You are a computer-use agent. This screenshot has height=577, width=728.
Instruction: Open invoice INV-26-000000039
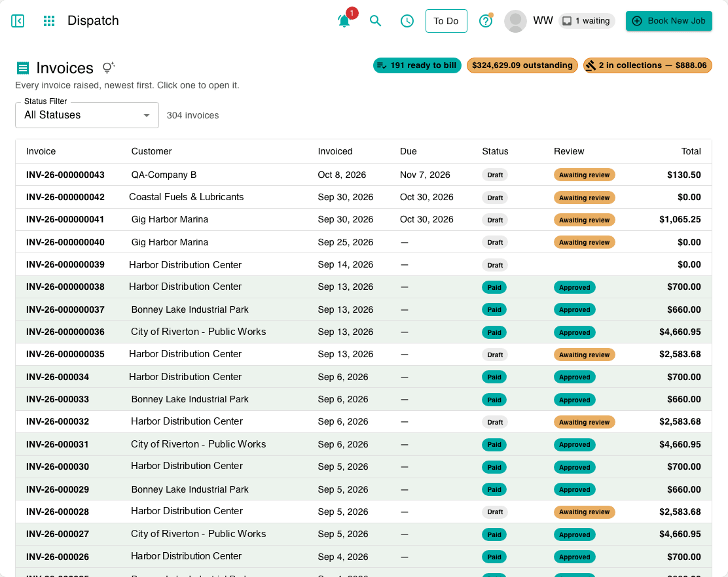coord(363,264)
